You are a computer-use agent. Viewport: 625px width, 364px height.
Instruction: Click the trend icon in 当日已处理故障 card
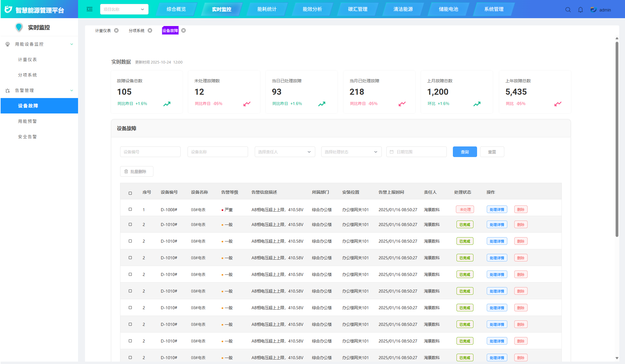point(322,104)
